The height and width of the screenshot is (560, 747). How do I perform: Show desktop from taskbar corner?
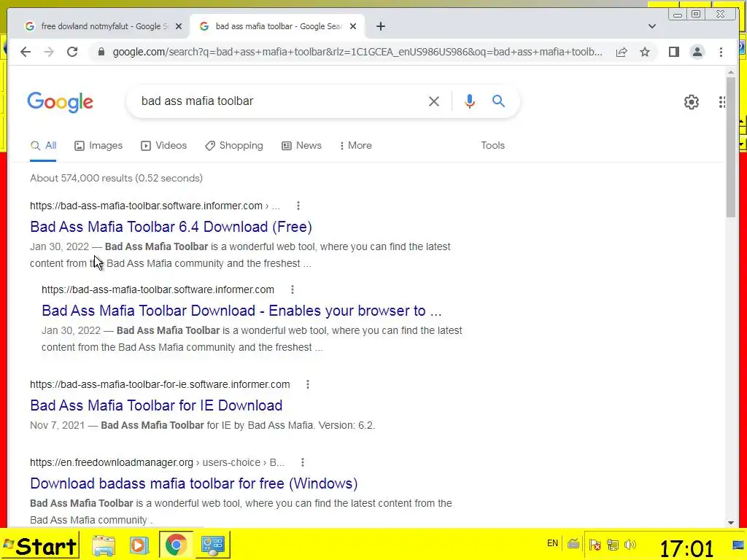738,544
